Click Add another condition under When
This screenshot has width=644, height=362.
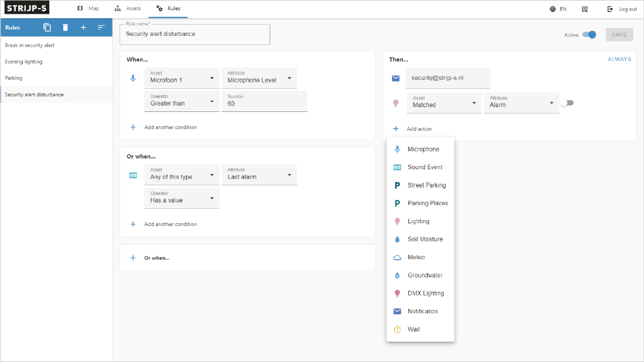click(171, 127)
